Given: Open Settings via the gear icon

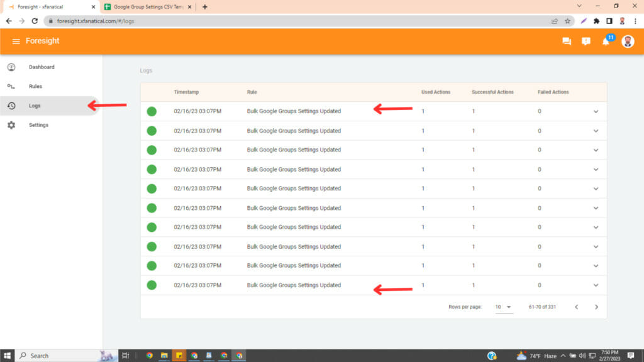Looking at the screenshot, I should (12, 124).
